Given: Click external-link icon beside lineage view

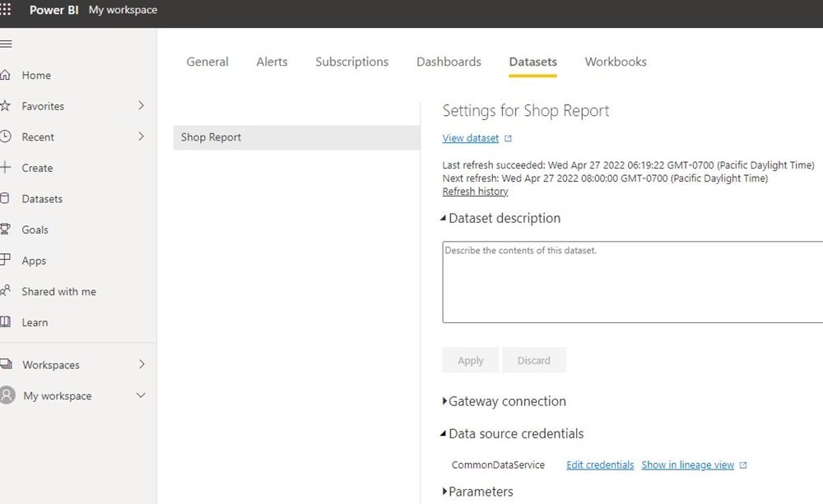Looking at the screenshot, I should coord(743,465).
